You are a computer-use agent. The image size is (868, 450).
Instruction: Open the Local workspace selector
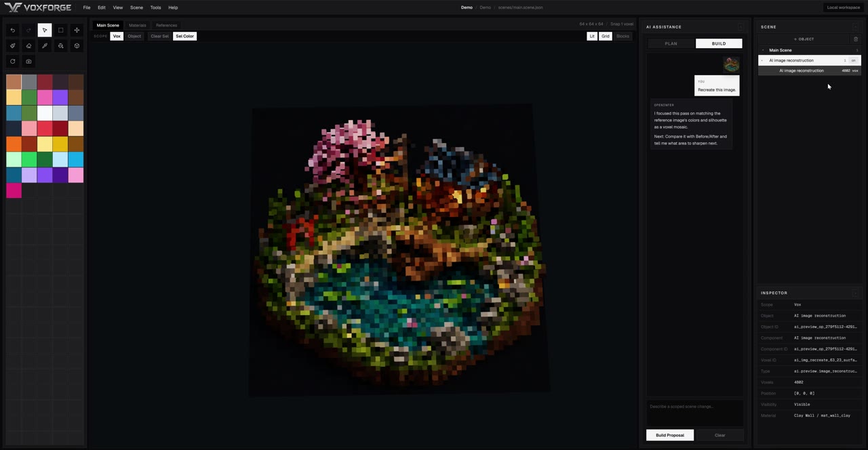click(844, 7)
